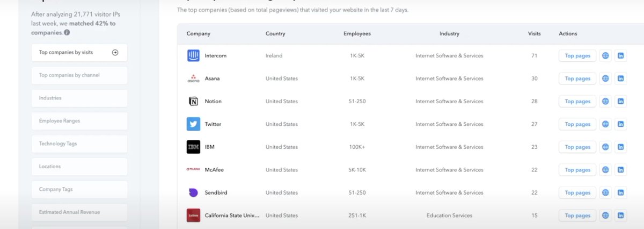This screenshot has height=229, width=644.
Task: Select the Top companies by visits report
Action: pos(79,53)
